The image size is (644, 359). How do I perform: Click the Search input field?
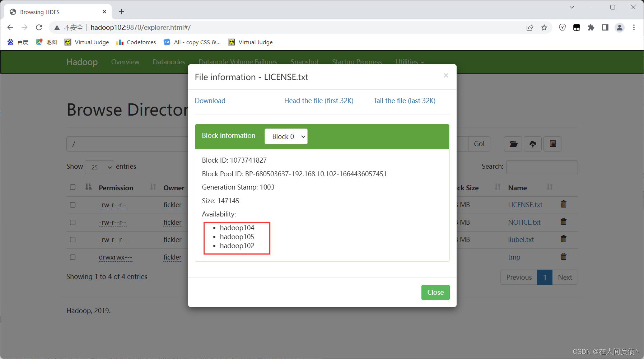click(542, 167)
